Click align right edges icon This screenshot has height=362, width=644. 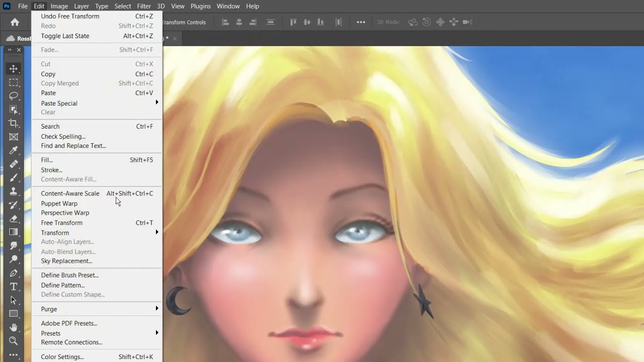(253, 22)
